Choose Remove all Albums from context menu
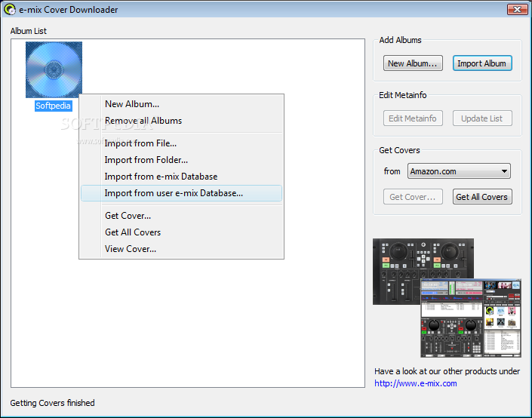 point(181,121)
